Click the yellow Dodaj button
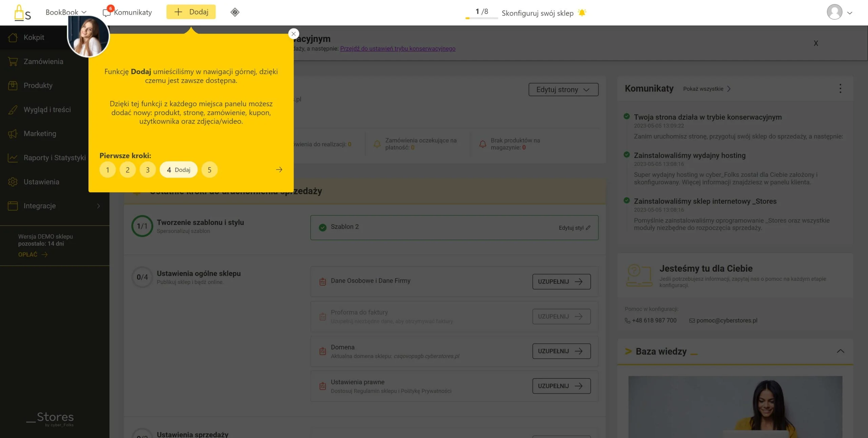 point(191,12)
